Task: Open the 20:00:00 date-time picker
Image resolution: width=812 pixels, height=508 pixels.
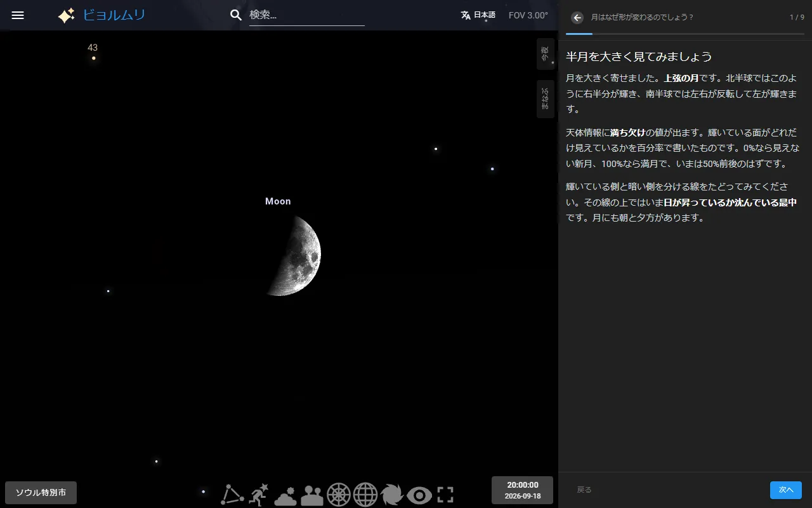Action: (x=522, y=490)
